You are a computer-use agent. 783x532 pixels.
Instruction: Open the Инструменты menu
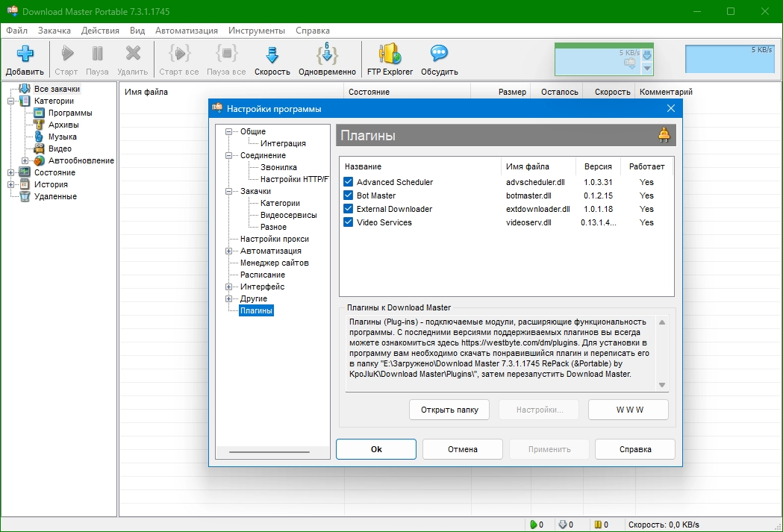[257, 31]
